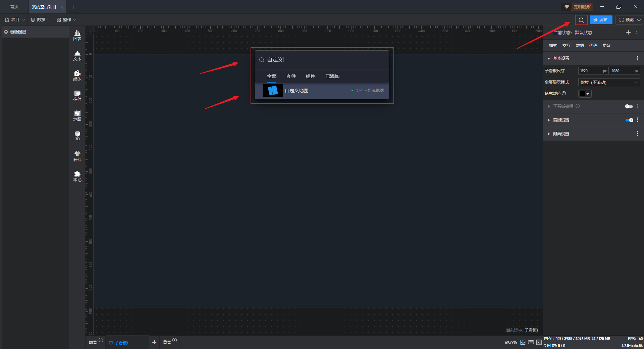
Task: Add a new sub-board with plus icon
Action: pyautogui.click(x=154, y=342)
